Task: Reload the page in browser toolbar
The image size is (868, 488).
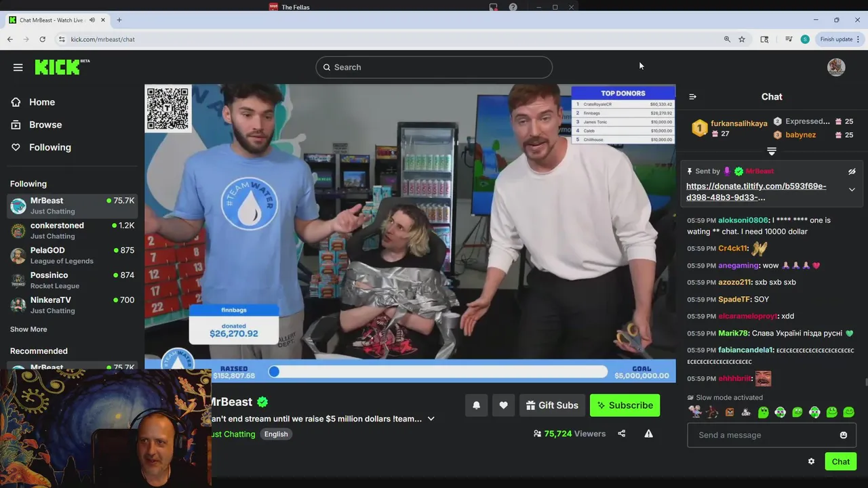Action: click(x=42, y=39)
